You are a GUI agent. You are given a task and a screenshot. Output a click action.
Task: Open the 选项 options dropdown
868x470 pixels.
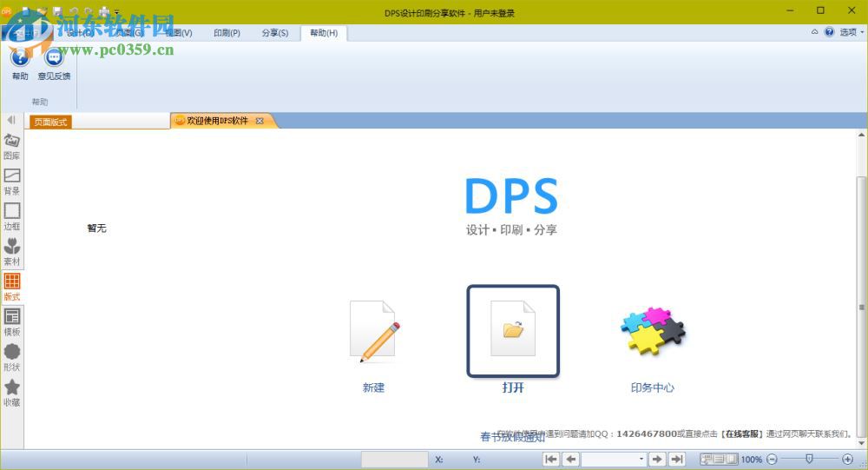coord(852,32)
